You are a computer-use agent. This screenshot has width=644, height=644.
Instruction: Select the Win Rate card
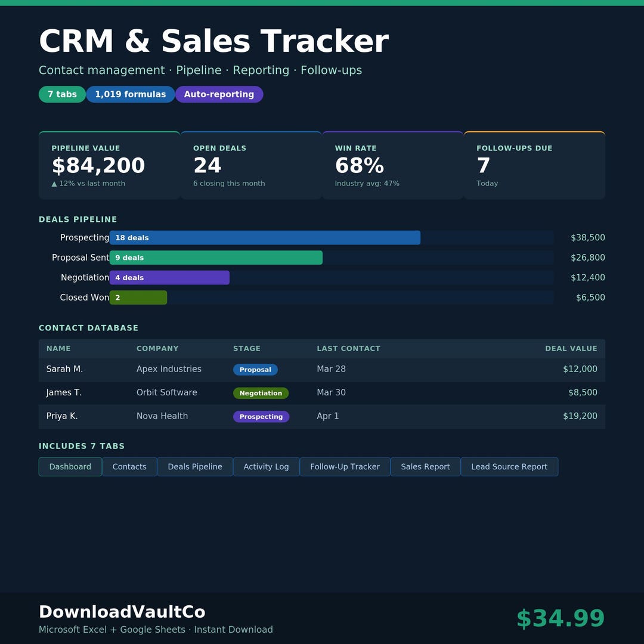tap(392, 166)
